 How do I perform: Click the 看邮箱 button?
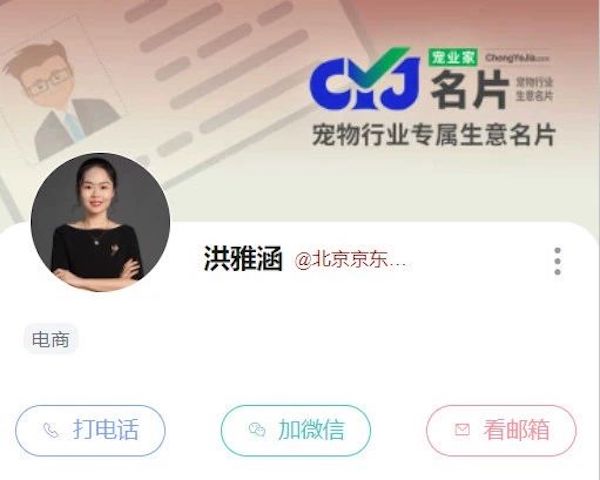[x=501, y=431]
